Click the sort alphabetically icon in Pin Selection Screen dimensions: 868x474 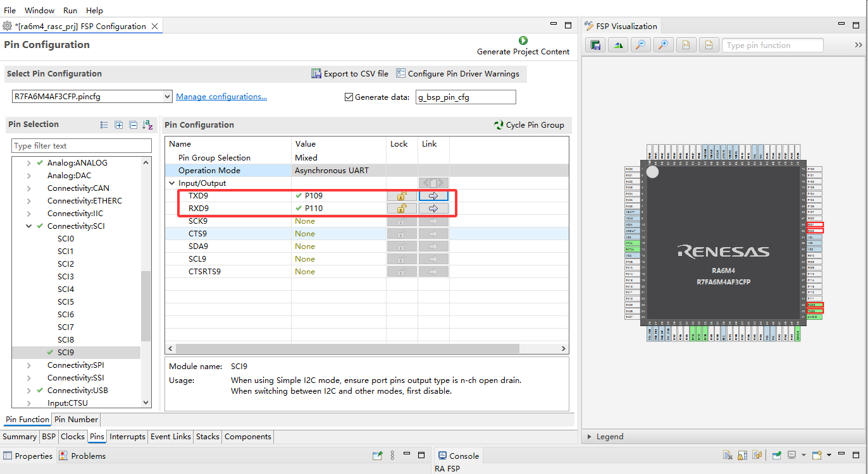[147, 125]
